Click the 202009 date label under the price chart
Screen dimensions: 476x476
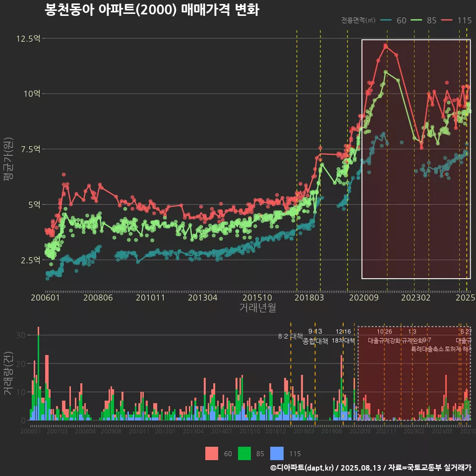pyautogui.click(x=363, y=297)
